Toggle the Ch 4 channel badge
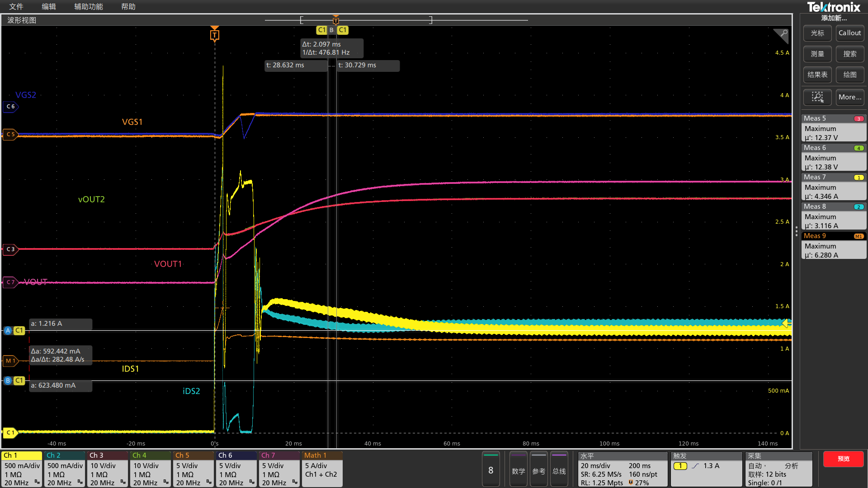 [151, 469]
